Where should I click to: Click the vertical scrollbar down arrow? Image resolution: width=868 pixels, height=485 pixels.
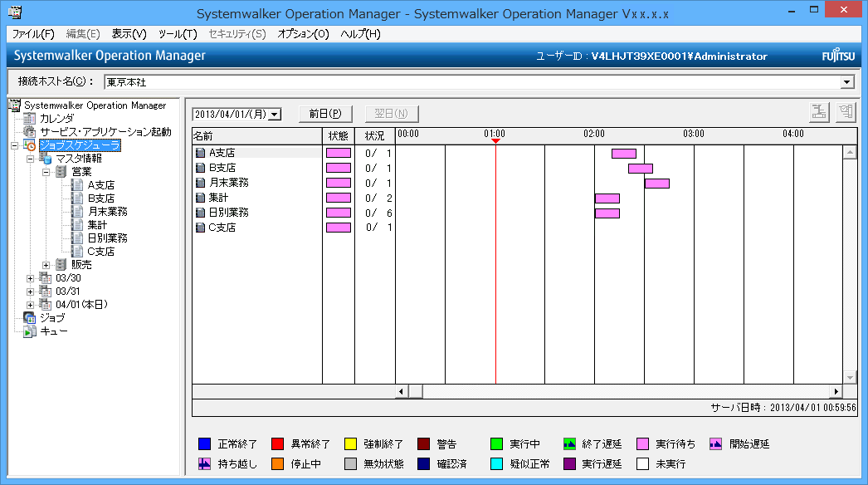(x=851, y=378)
